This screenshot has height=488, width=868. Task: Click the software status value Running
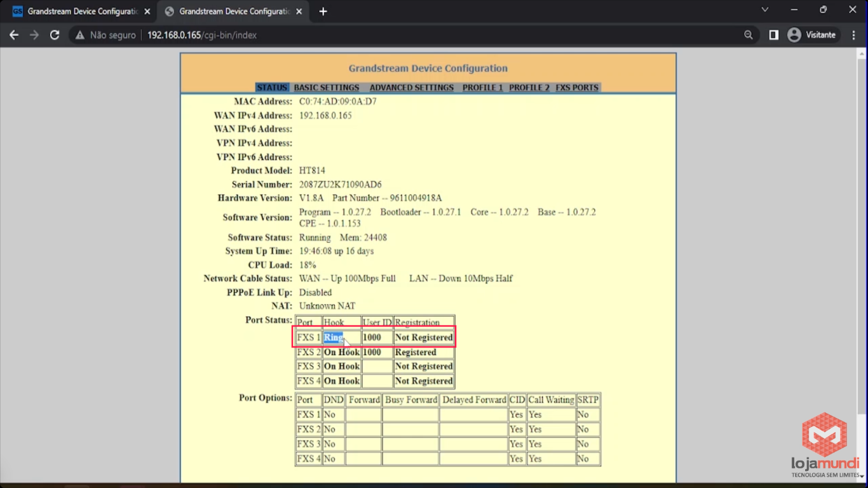click(x=315, y=238)
